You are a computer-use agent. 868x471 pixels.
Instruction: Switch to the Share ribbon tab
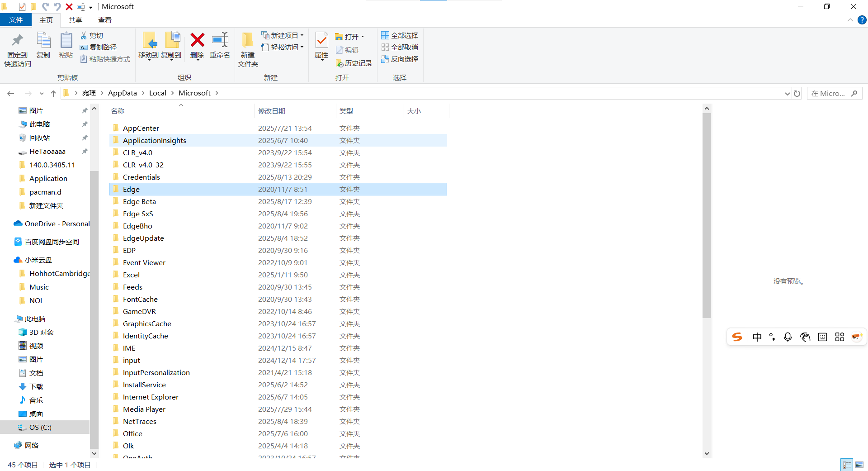pyautogui.click(x=75, y=20)
